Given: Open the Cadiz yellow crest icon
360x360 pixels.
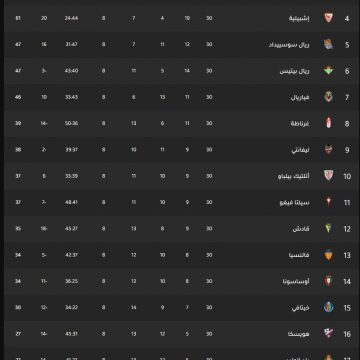Looking at the screenshot, I should (329, 228).
